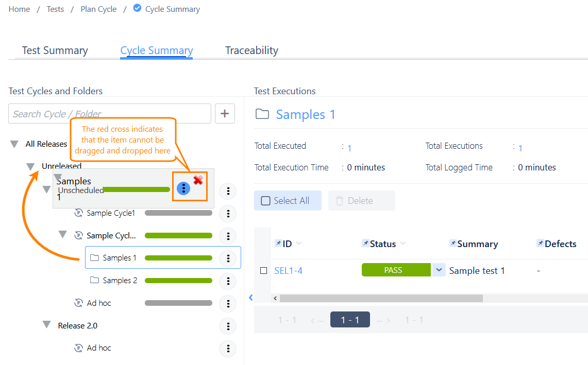Check the box for SEL1-4 row
The image size is (588, 365).
(x=264, y=271)
